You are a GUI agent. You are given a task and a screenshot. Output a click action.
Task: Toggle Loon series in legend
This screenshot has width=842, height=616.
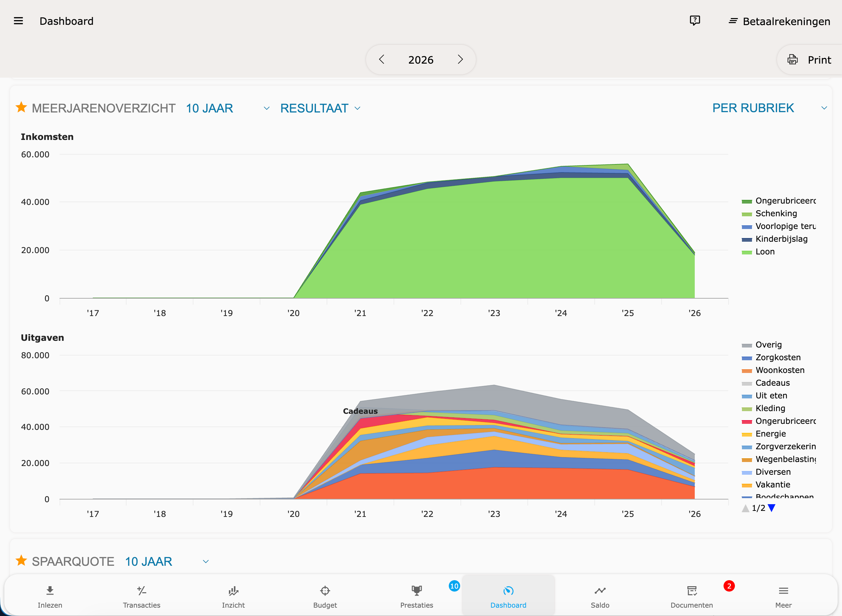point(758,252)
